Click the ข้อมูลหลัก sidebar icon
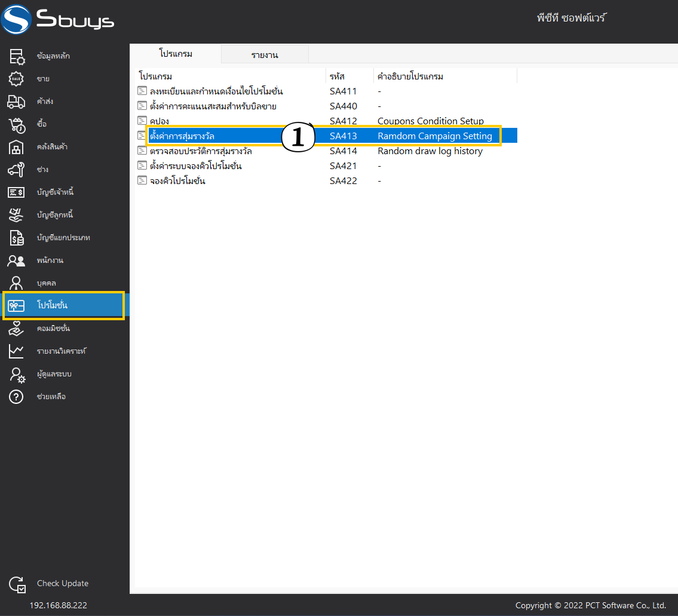This screenshot has width=678, height=616. (17, 56)
